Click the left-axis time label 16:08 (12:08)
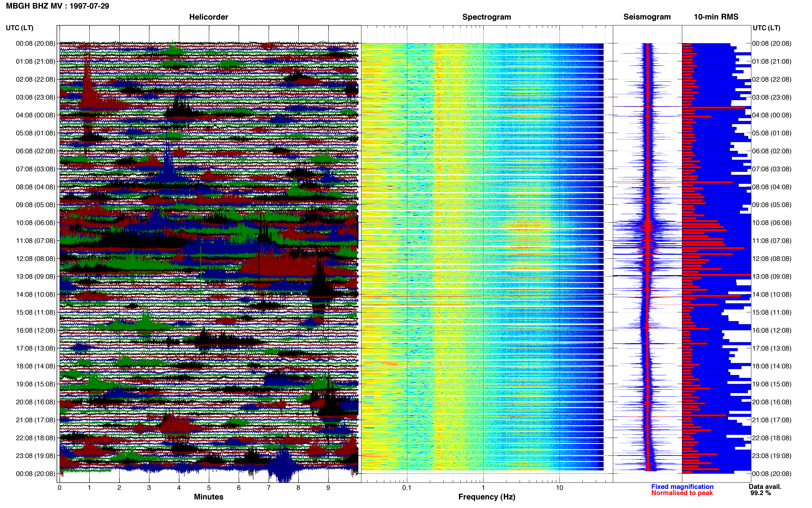The width and height of the screenshot is (812, 508). click(x=36, y=330)
